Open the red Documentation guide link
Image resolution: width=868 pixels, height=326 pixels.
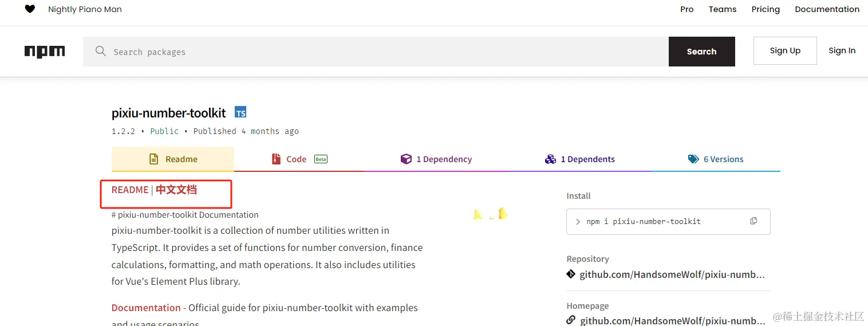(x=146, y=308)
